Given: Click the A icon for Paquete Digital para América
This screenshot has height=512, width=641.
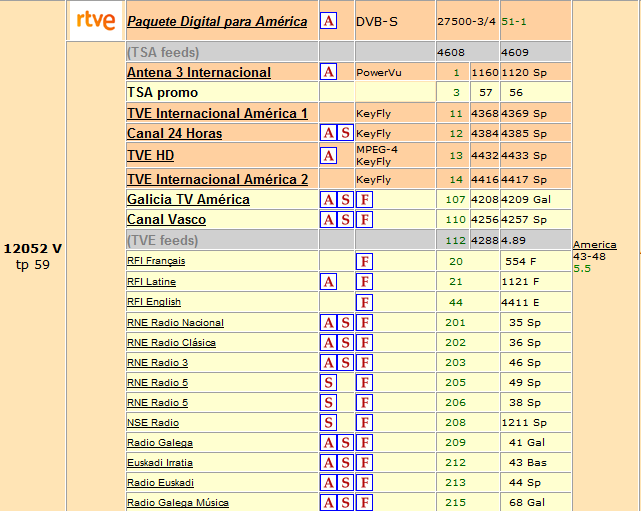Looking at the screenshot, I should point(328,20).
